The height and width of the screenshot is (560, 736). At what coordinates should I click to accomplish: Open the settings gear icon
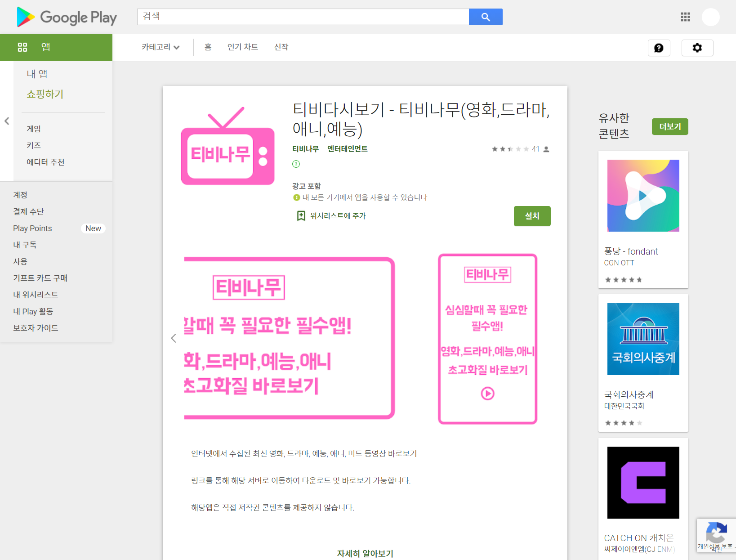point(697,48)
